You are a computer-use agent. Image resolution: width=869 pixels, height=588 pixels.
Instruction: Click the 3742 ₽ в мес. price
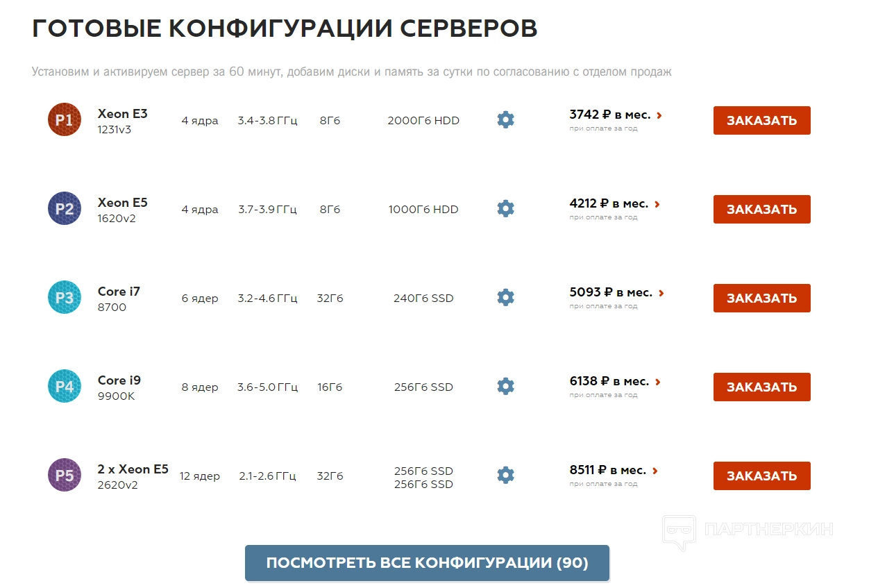click(x=611, y=115)
